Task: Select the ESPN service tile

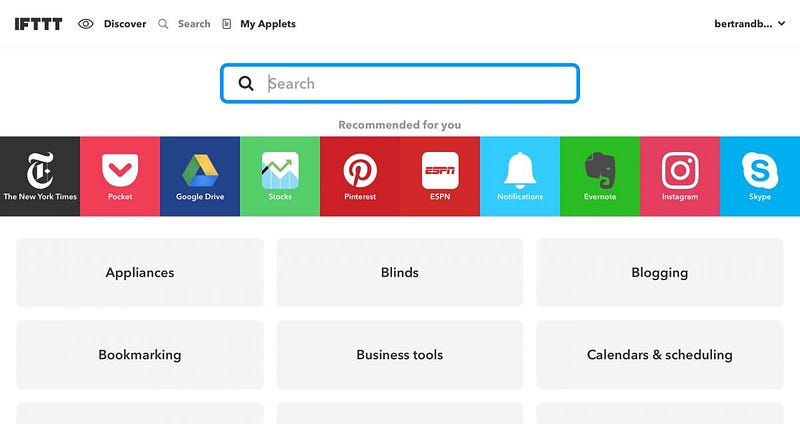Action: point(440,177)
